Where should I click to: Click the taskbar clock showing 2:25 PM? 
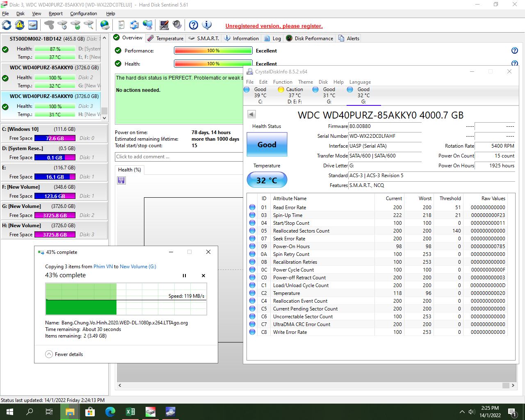[x=490, y=412]
